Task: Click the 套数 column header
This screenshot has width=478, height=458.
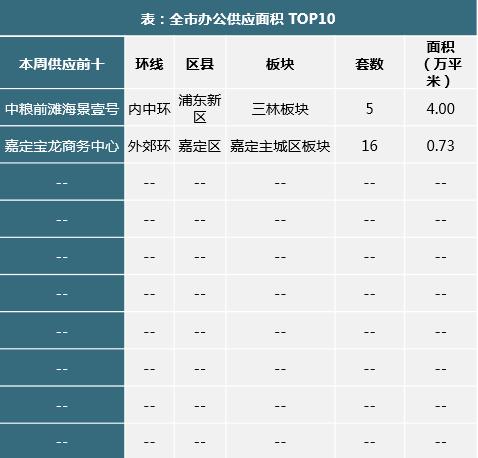Action: 369,64
